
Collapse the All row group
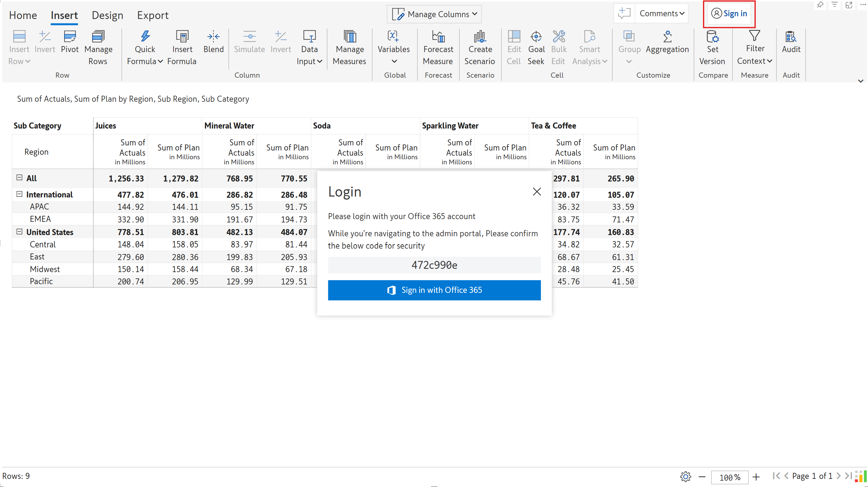[20, 178]
